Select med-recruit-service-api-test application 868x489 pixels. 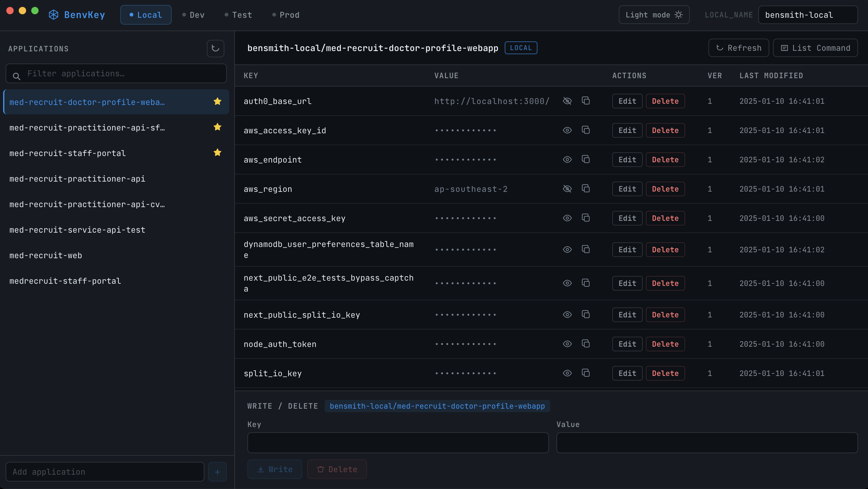(116, 230)
